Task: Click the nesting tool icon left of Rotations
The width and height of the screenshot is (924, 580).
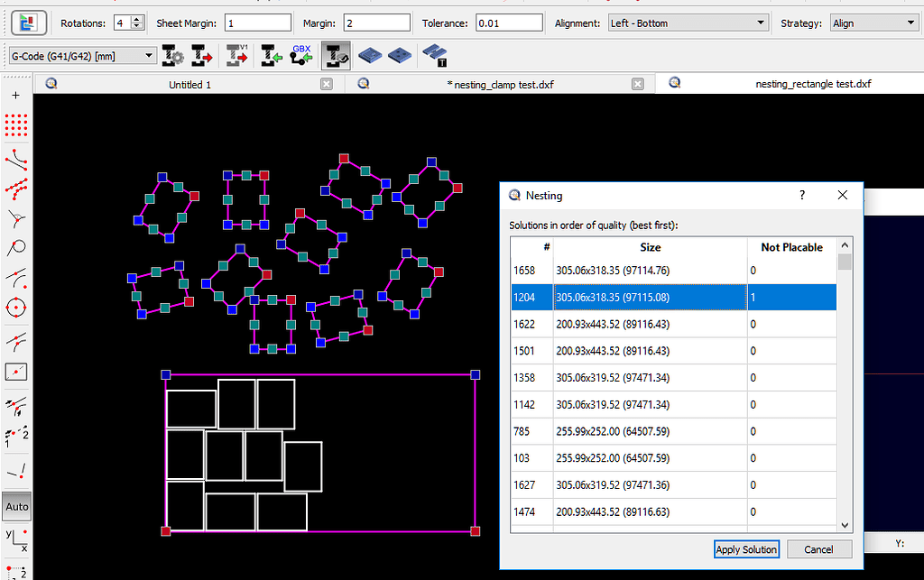Action: coord(28,23)
